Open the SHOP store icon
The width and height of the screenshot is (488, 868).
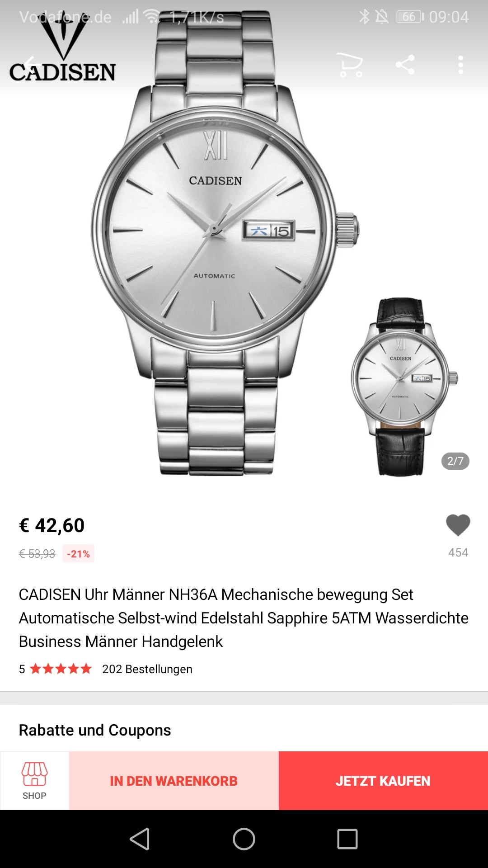coord(34,781)
